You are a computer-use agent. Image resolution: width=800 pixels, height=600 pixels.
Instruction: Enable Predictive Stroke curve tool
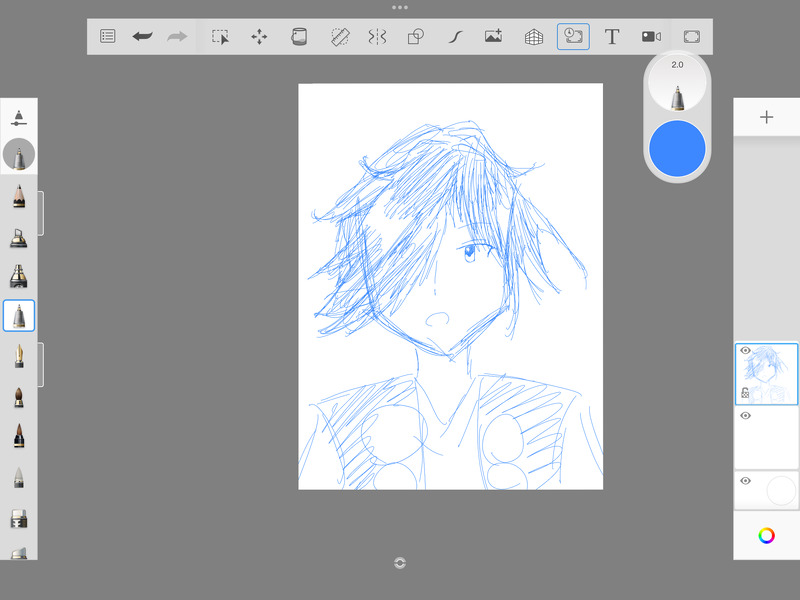coord(455,37)
